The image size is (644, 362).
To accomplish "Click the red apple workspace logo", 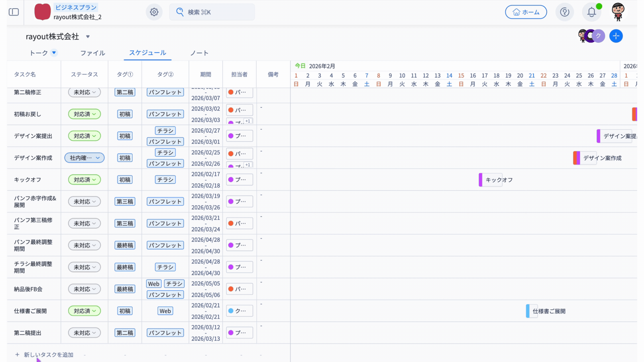I will pos(43,12).
